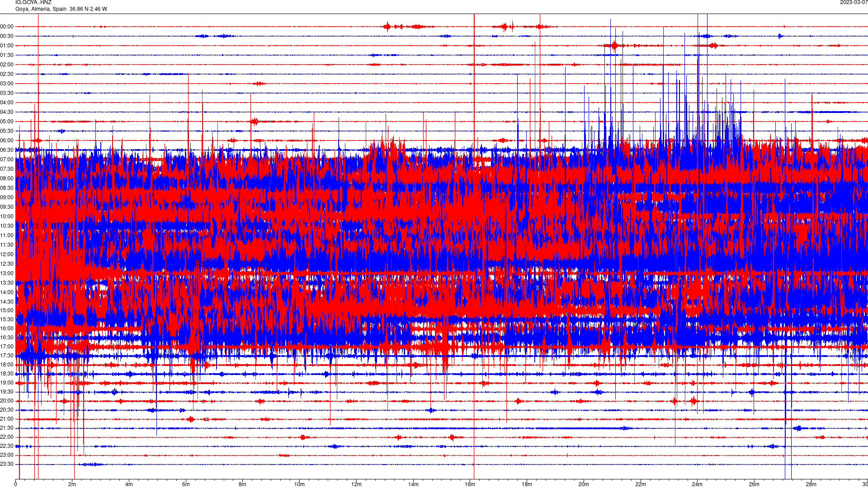Select the 05:00 time row label

pyautogui.click(x=7, y=122)
